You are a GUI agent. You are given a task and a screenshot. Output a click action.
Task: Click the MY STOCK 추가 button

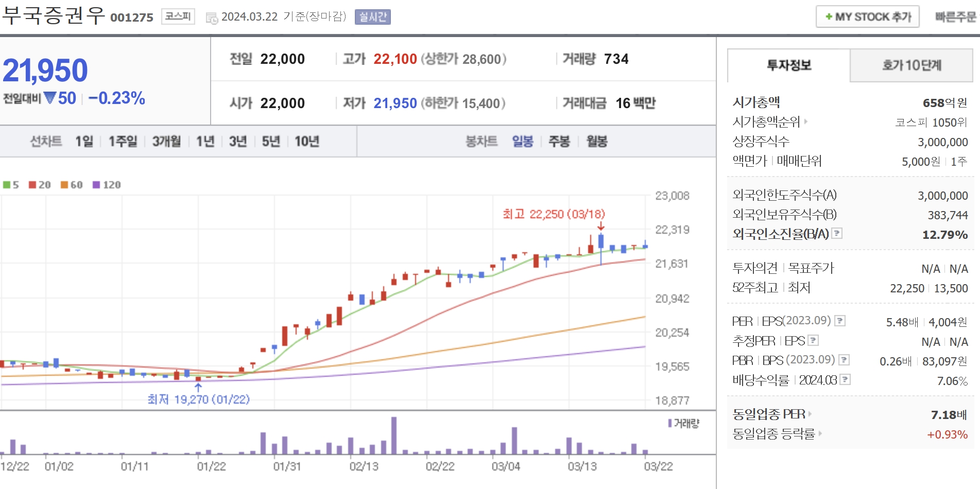[868, 17]
